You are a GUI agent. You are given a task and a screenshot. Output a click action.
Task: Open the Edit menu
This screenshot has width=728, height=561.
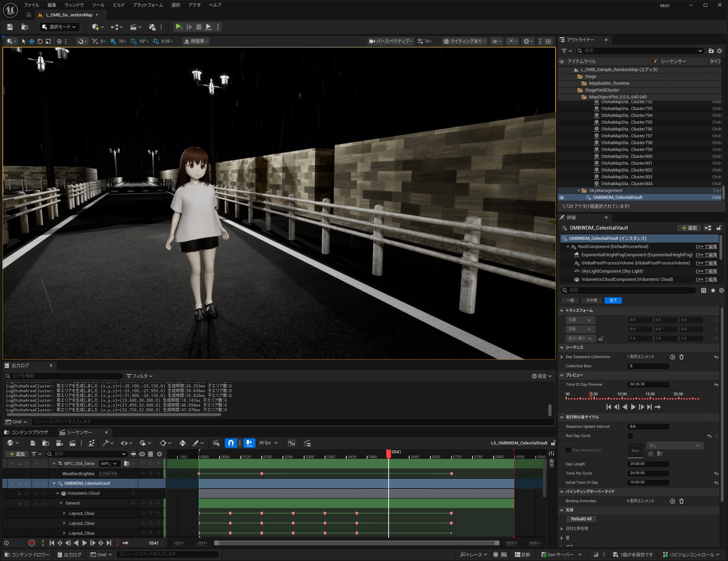point(52,5)
